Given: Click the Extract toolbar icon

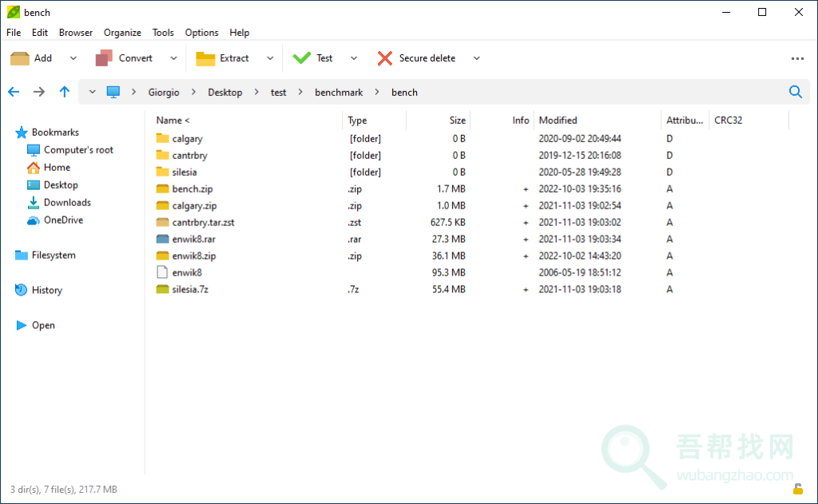Looking at the screenshot, I should [x=206, y=58].
